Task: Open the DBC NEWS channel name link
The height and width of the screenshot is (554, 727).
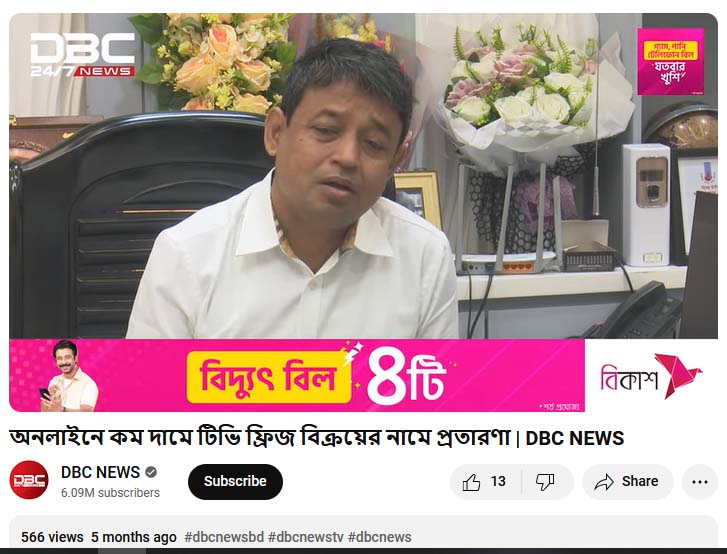Action: pos(100,472)
